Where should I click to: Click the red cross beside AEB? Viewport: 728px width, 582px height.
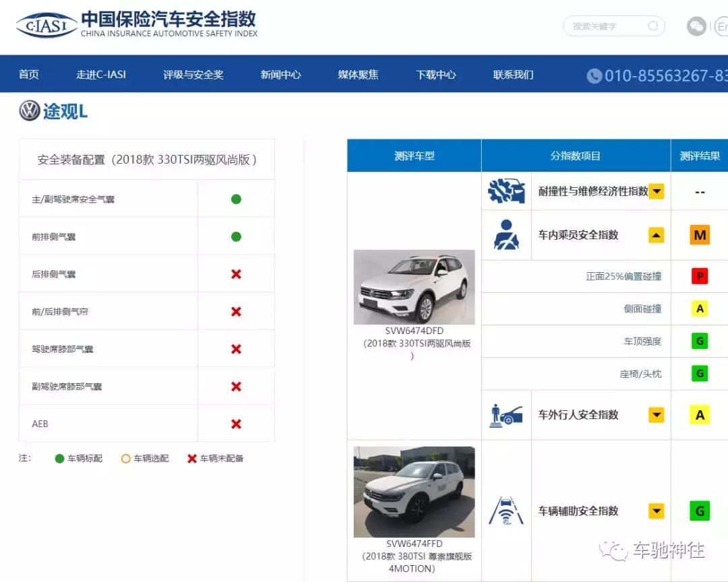(x=235, y=424)
